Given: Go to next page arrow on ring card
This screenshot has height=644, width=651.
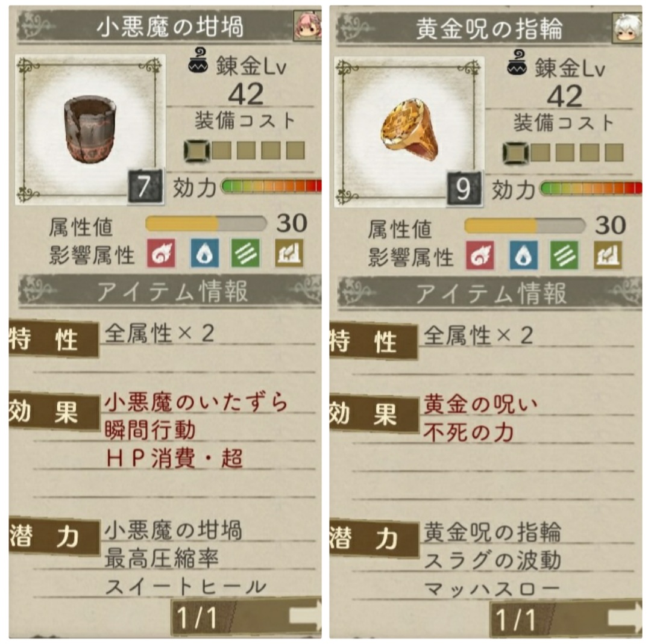Looking at the screenshot, I should click(625, 617).
